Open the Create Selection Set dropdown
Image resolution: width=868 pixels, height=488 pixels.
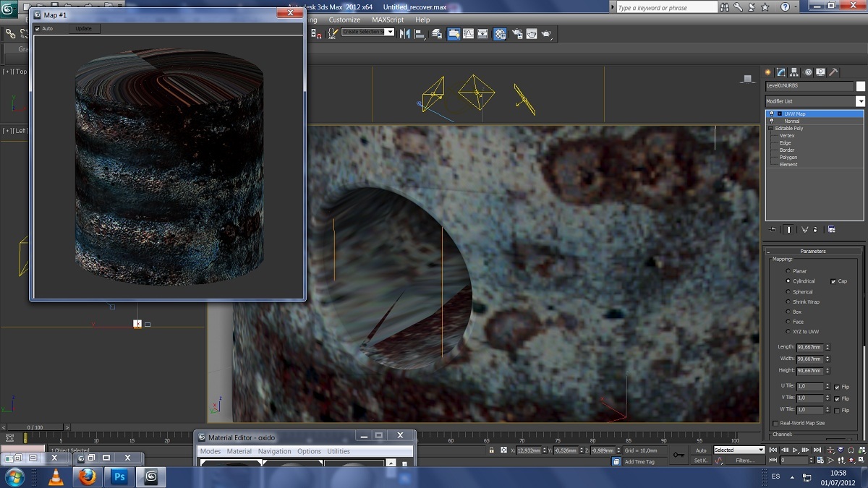[x=390, y=32]
